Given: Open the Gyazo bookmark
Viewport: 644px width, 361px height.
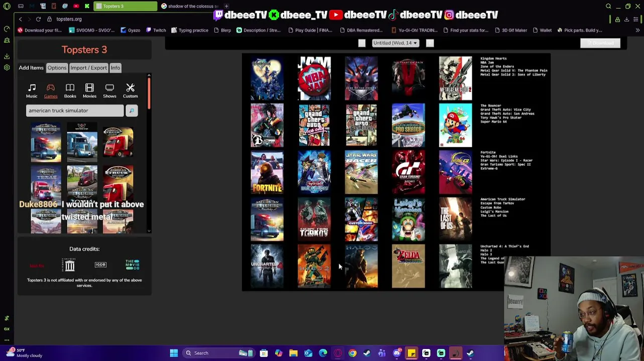Looking at the screenshot, I should point(130,30).
